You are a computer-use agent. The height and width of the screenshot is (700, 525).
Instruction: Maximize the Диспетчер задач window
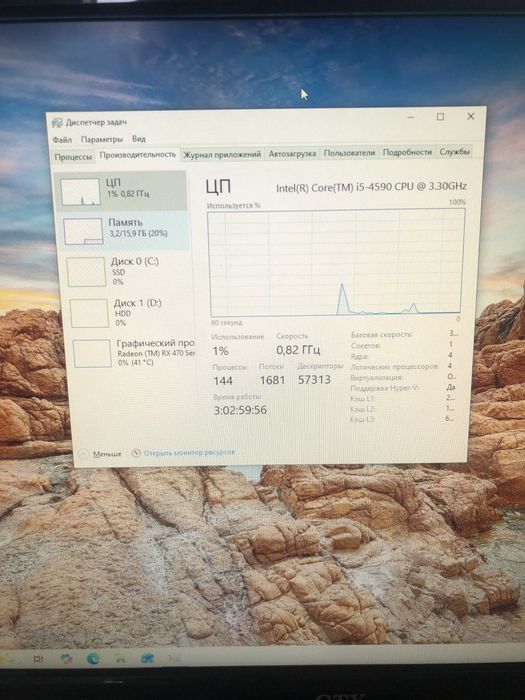440,117
